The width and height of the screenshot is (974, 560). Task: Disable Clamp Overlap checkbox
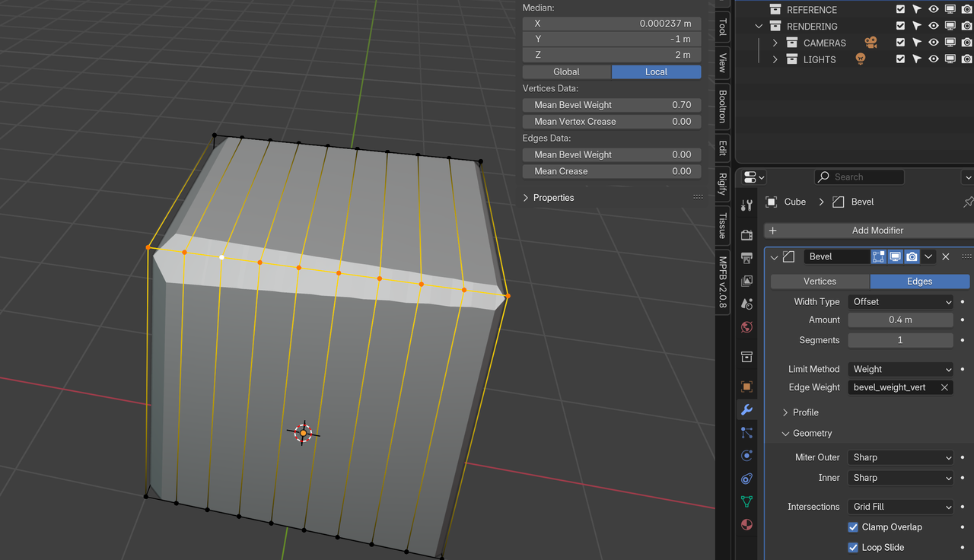[x=853, y=527]
